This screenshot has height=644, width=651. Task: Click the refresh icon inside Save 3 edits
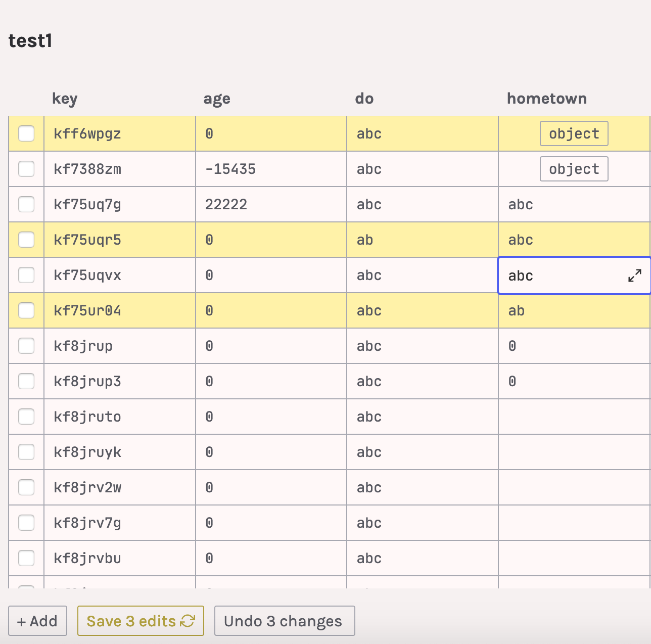(188, 621)
